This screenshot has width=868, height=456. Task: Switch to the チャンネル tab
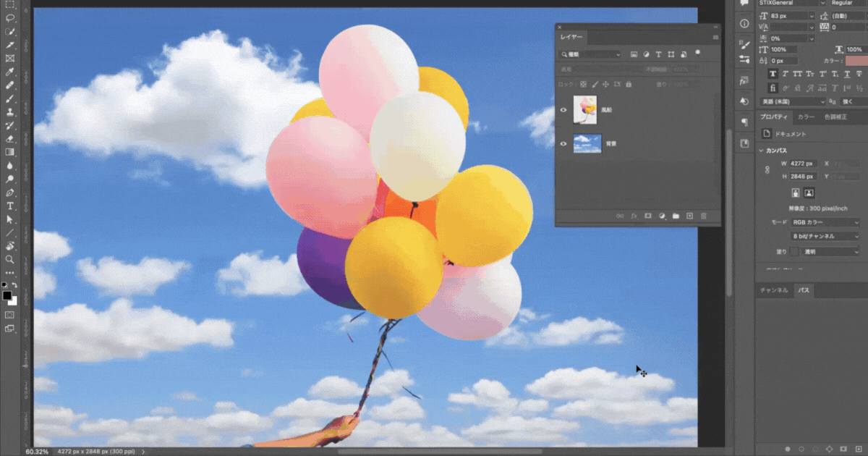(x=773, y=290)
